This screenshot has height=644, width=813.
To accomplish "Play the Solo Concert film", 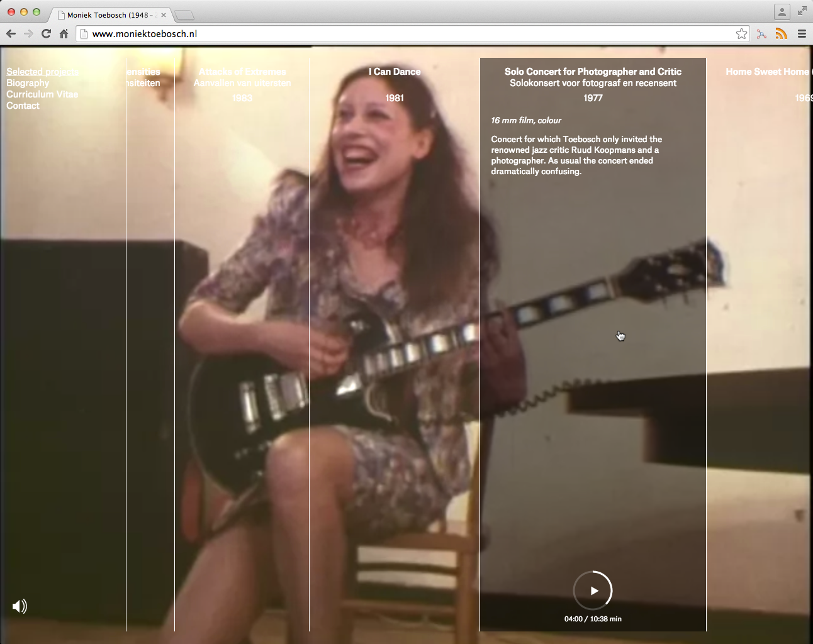I will [593, 591].
